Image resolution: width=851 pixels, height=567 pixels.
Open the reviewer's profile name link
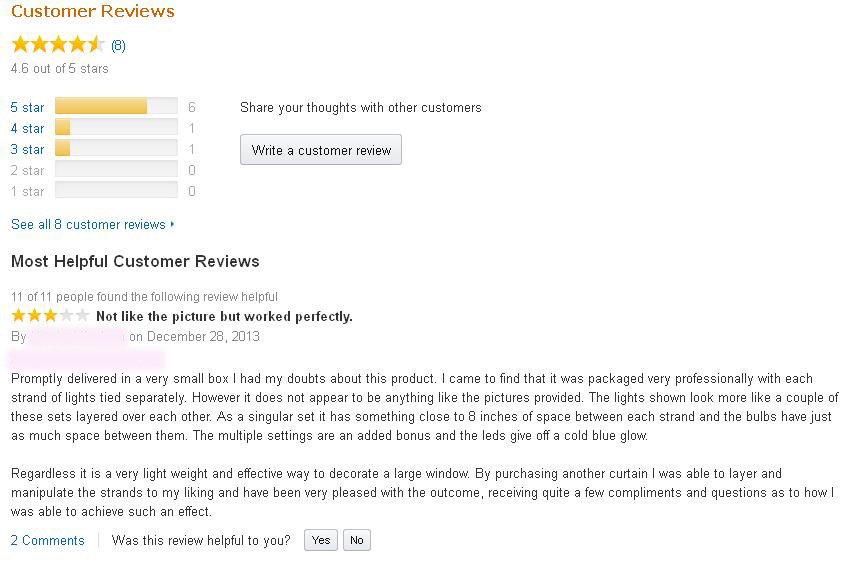point(77,337)
